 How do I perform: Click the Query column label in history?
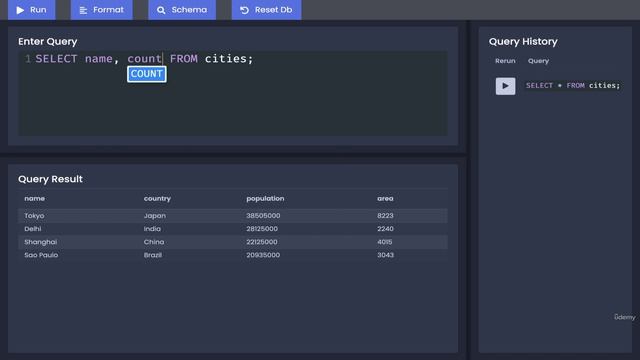(538, 61)
